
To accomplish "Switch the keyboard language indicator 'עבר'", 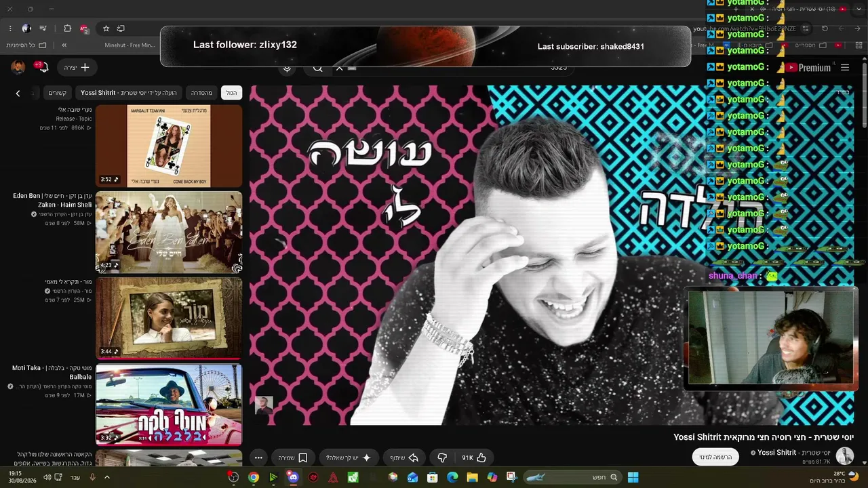I will [x=75, y=477].
